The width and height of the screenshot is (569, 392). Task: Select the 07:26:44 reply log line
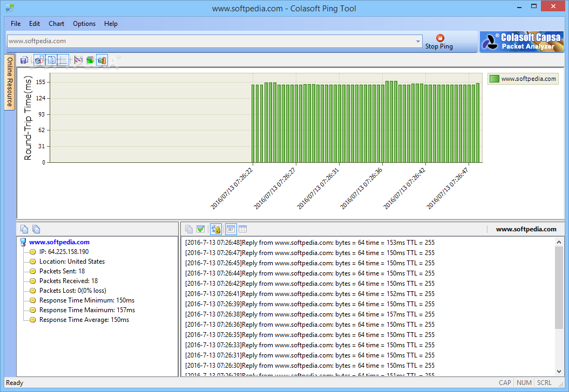coord(310,273)
